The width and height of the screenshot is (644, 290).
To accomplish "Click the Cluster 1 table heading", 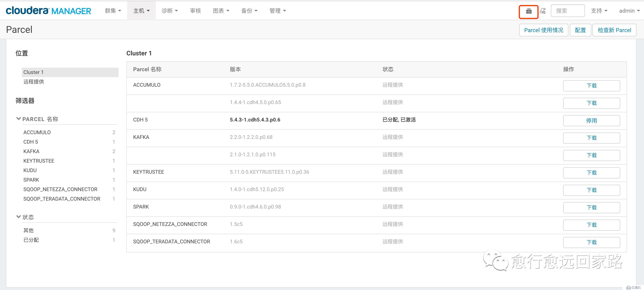I will click(139, 53).
